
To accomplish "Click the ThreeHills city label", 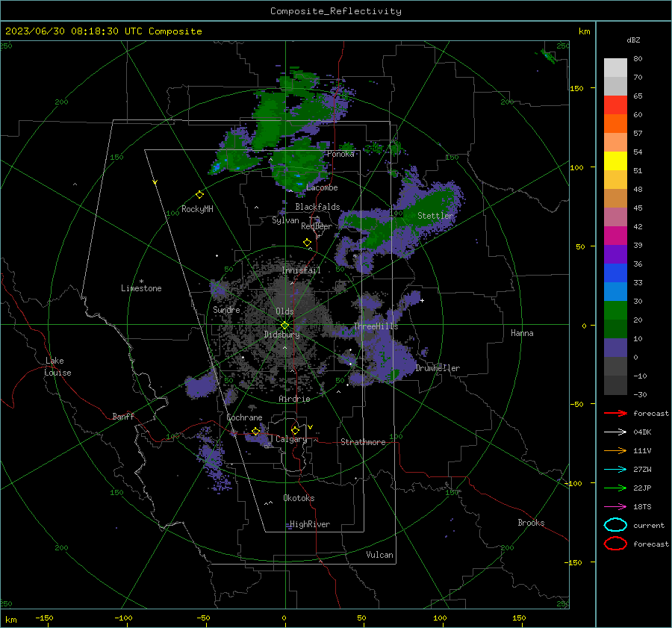I will pos(376,326).
